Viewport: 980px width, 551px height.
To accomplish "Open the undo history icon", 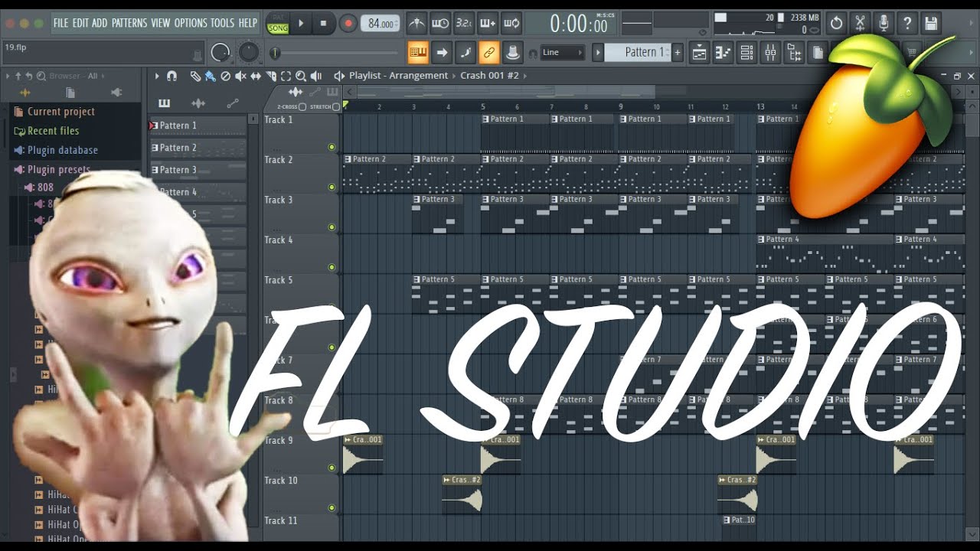I will pos(837,23).
